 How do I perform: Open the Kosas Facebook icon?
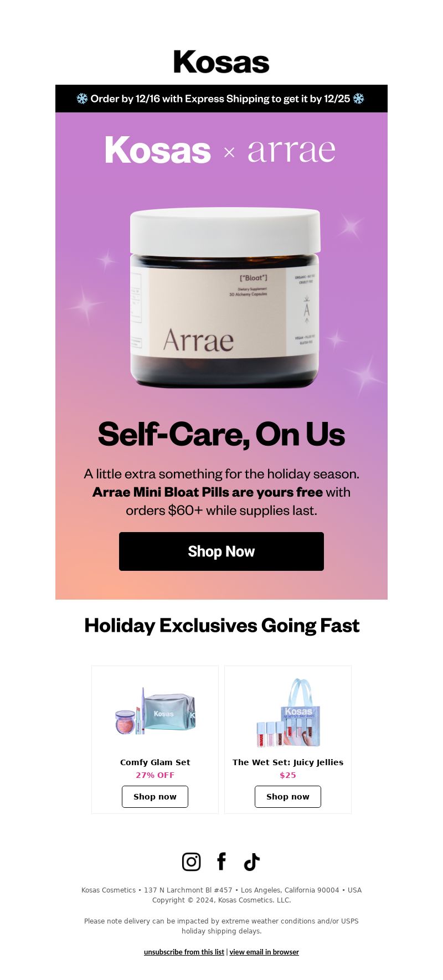221,862
